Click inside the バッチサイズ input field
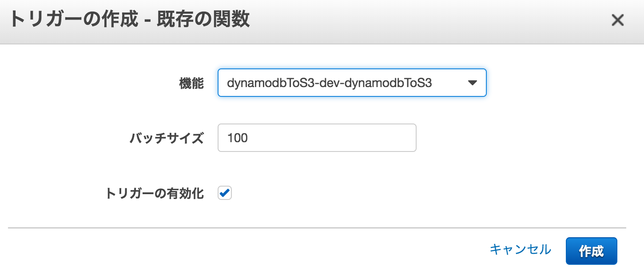Image resolution: width=644 pixels, height=271 pixels. click(316, 138)
